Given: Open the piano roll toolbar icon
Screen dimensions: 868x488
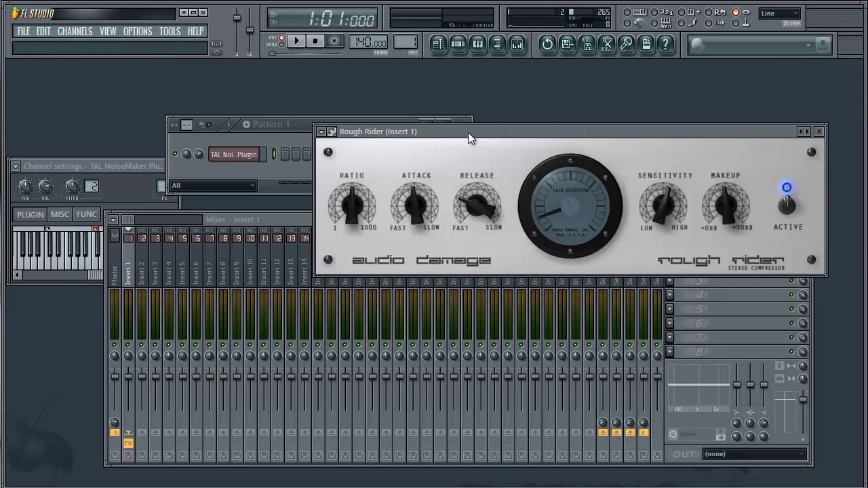Looking at the screenshot, I should [x=477, y=45].
